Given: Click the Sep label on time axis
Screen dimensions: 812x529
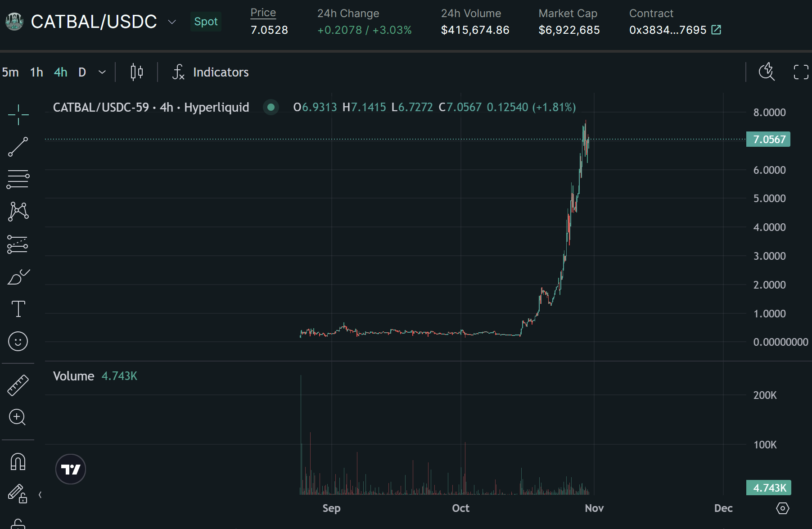Looking at the screenshot, I should click(331, 508).
